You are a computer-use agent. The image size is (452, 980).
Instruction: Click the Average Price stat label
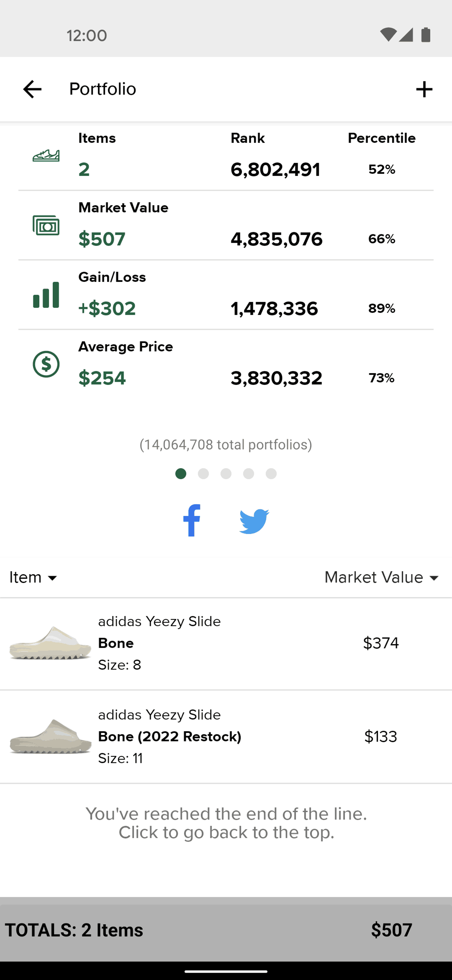(x=126, y=347)
